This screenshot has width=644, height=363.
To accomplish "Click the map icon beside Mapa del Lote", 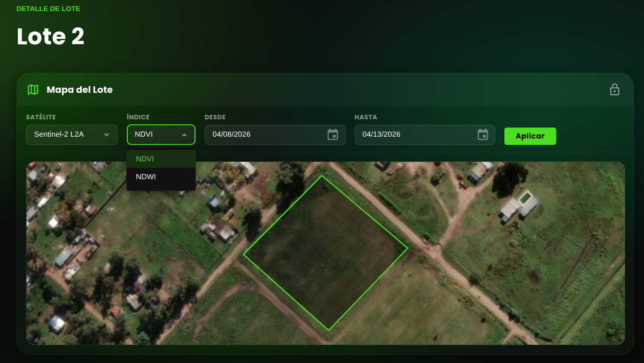I will [x=33, y=90].
